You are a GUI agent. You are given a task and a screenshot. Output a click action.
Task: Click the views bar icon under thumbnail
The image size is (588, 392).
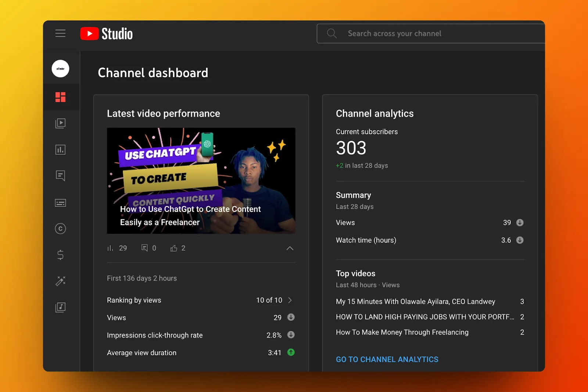pyautogui.click(x=110, y=248)
